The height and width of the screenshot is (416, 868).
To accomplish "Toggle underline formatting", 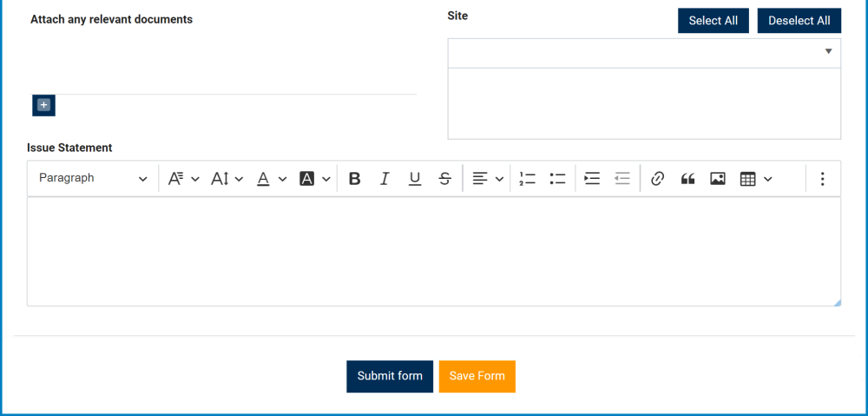I will (x=415, y=179).
